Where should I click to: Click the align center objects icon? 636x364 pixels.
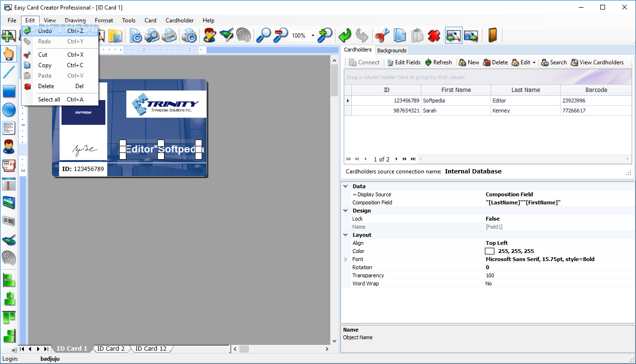pyautogui.click(x=9, y=299)
